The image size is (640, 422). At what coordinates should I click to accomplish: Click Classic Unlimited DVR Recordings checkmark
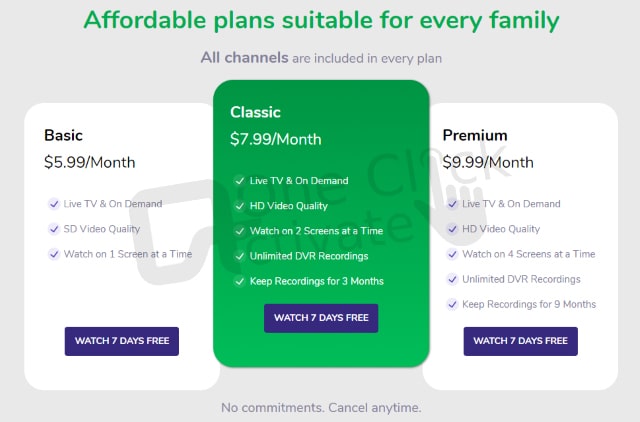click(239, 256)
